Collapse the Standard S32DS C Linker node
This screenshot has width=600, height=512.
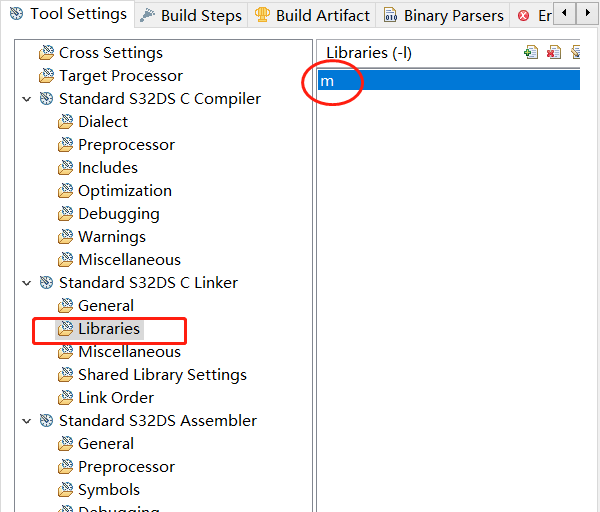coord(26,283)
